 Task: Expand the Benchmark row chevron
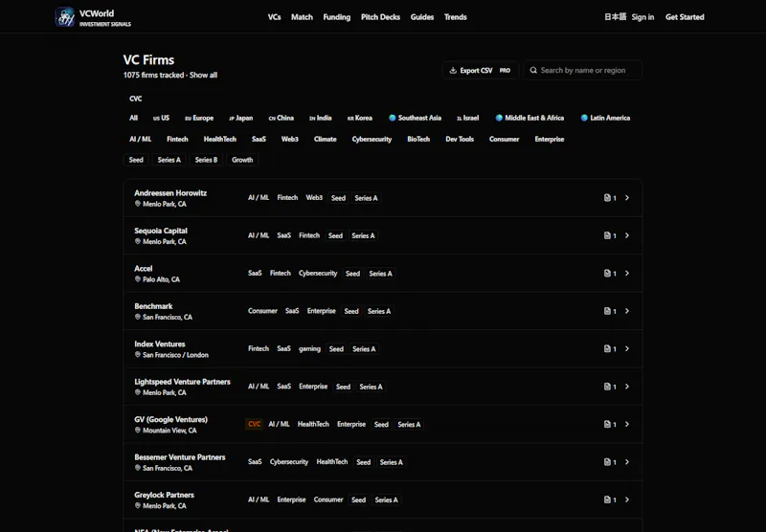click(627, 311)
